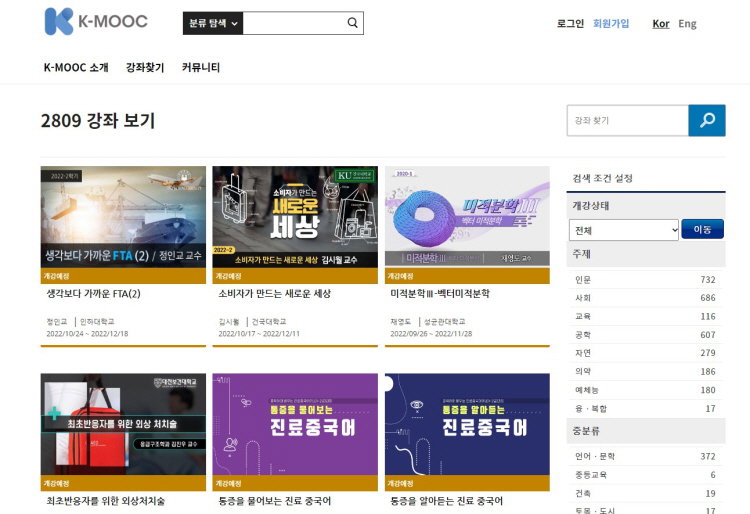The image size is (750, 514).
Task: Filter by 인문 subject
Action: (x=645, y=280)
